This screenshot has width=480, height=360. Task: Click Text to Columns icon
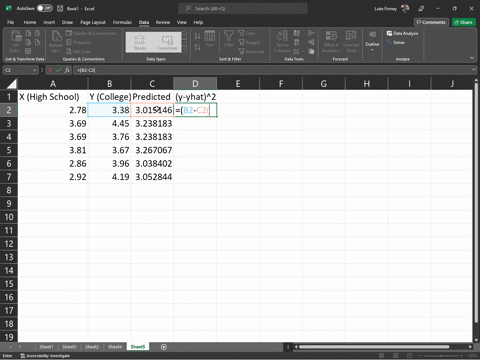click(x=282, y=42)
